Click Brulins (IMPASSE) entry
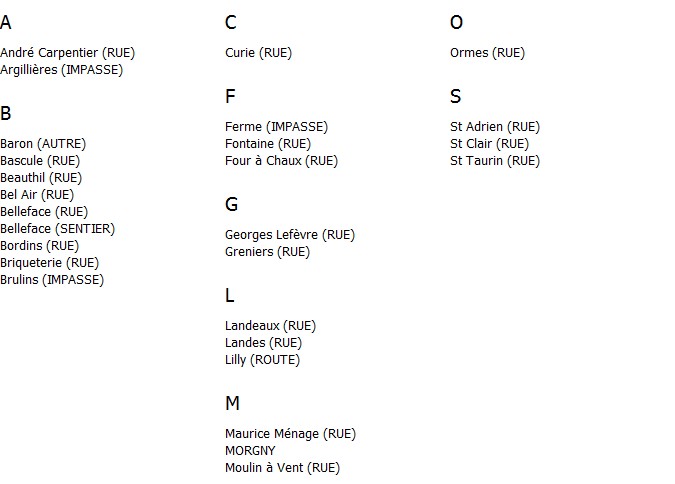The height and width of the screenshot is (484, 675). [52, 280]
